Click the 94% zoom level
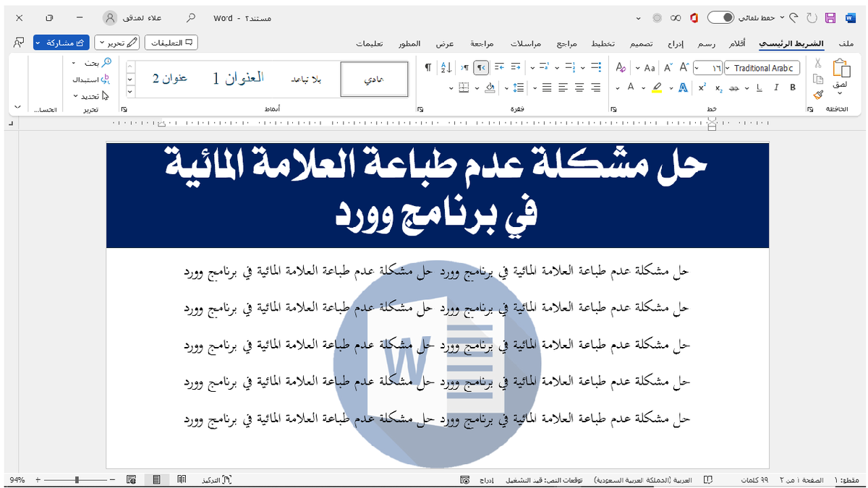The width and height of the screenshot is (868, 488). coord(17,479)
